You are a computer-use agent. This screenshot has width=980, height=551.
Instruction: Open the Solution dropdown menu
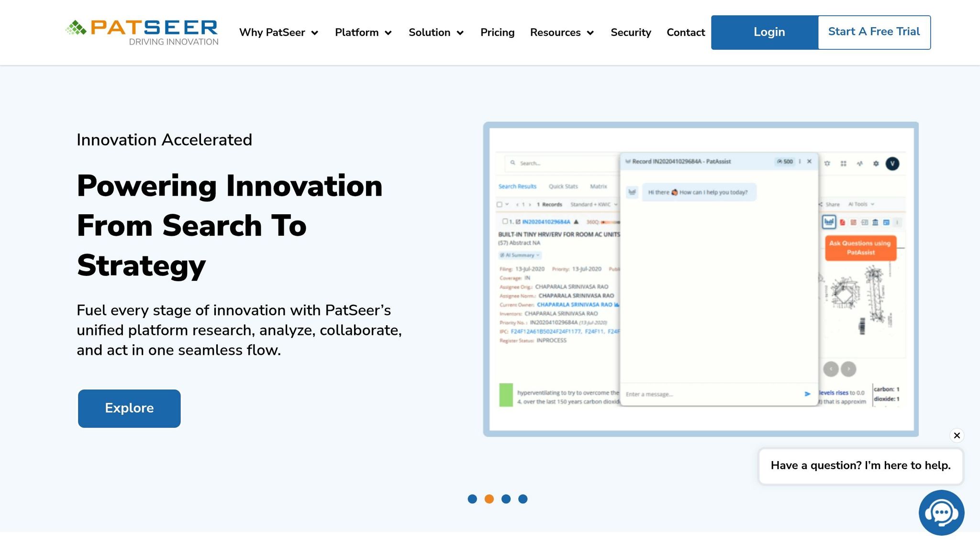[x=436, y=33]
